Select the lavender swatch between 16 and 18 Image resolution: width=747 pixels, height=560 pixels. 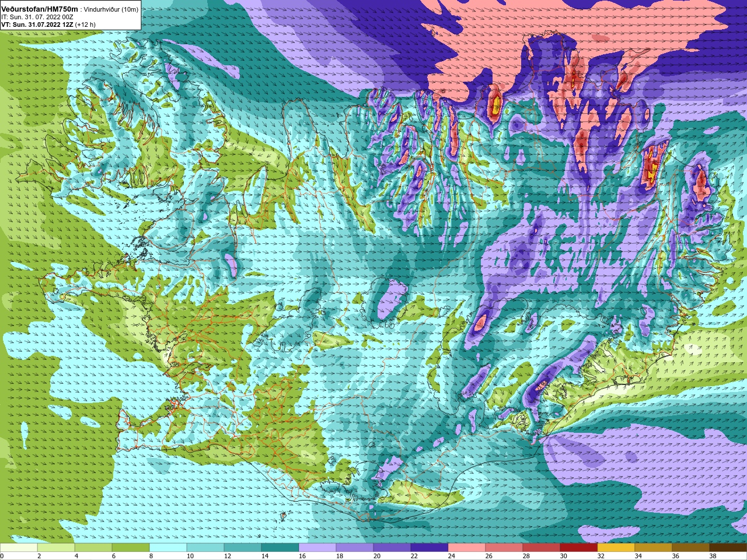pyautogui.click(x=317, y=547)
